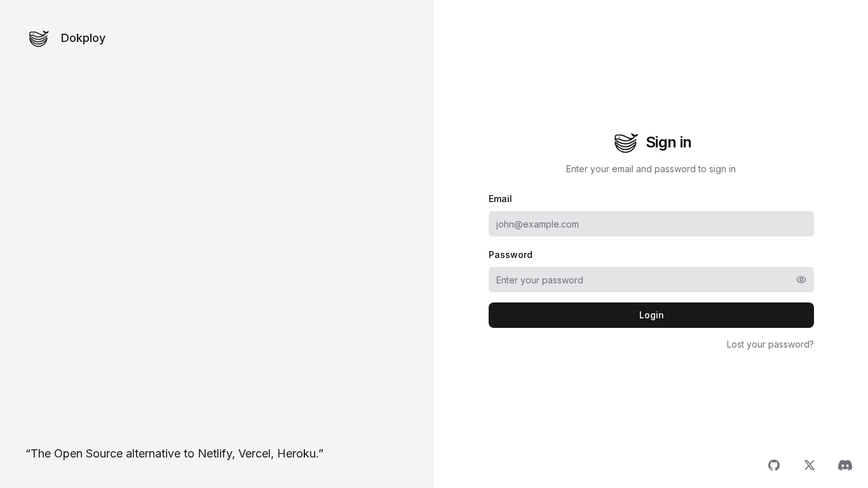The width and height of the screenshot is (868, 488).
Task: Click the word "Vercel" in the quote
Action: click(x=255, y=454)
